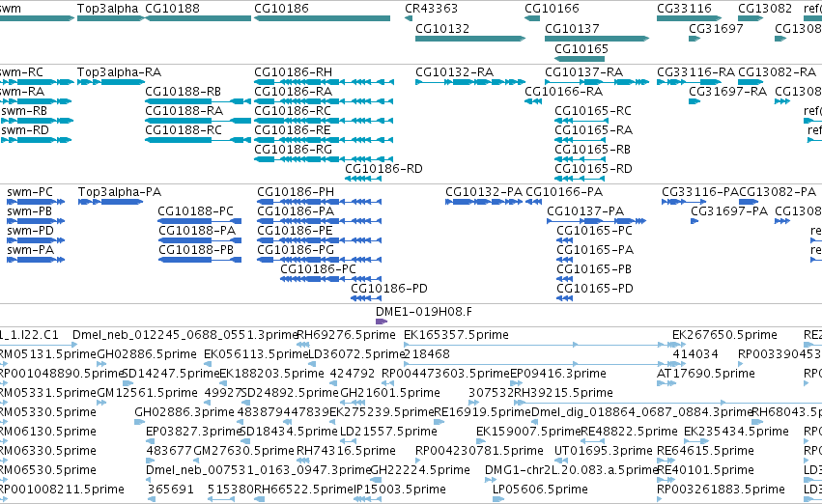This screenshot has height=504, width=822.
Task: Select transcript CG10137-RA
Action: (597, 82)
